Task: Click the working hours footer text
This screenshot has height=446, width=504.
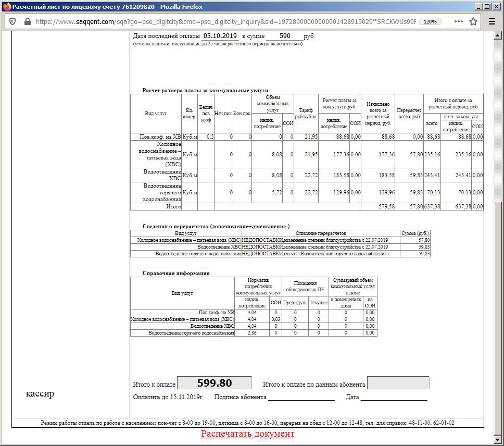Action: coord(247,423)
